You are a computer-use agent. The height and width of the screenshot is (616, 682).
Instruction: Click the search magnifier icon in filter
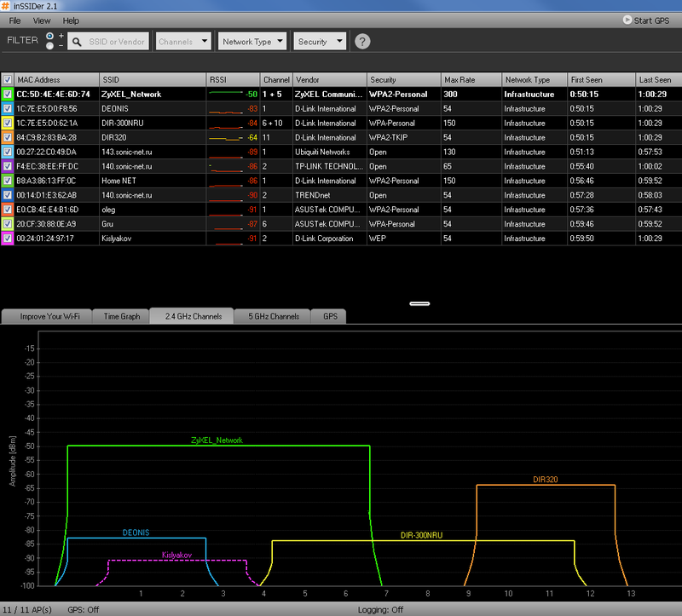77,42
